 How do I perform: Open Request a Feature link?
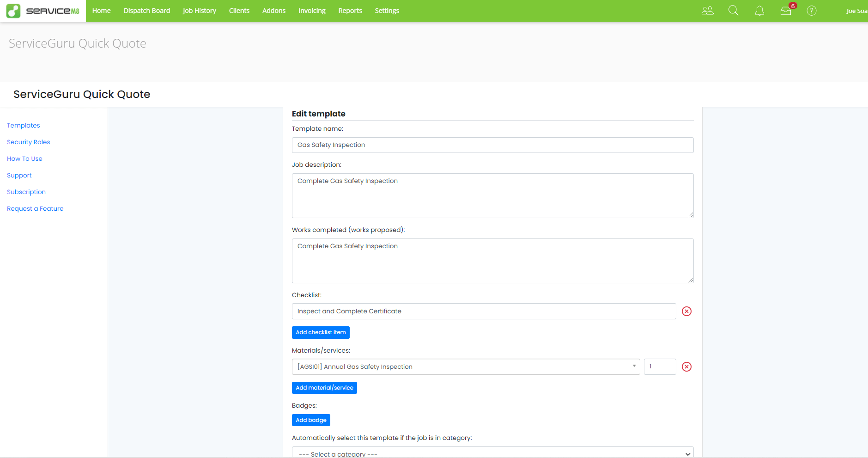tap(35, 209)
